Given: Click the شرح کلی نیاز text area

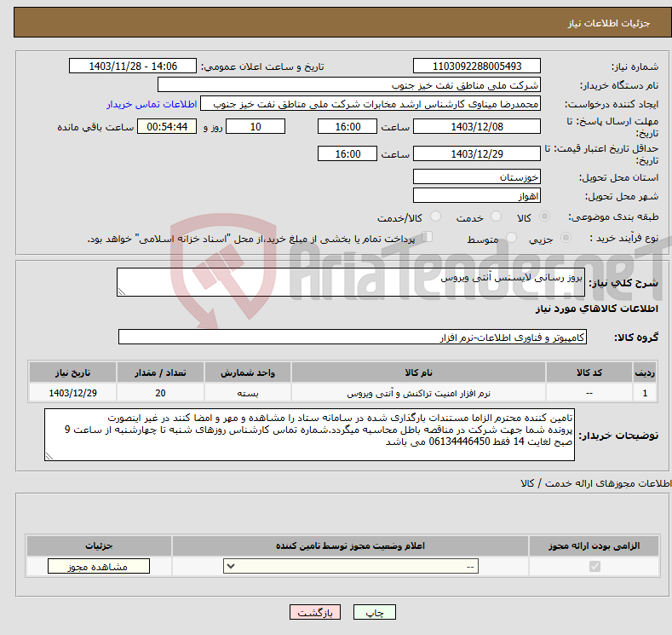Looking at the screenshot, I should pos(351,282).
